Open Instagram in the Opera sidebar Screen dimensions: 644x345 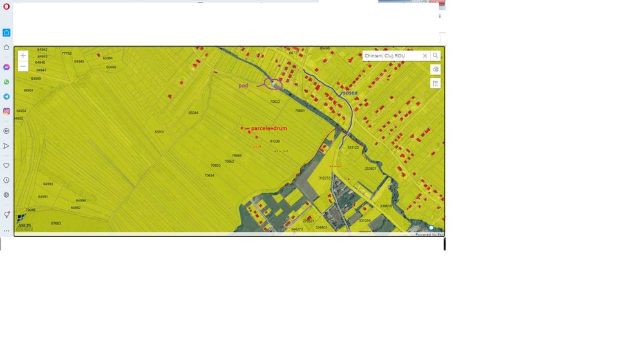click(6, 111)
